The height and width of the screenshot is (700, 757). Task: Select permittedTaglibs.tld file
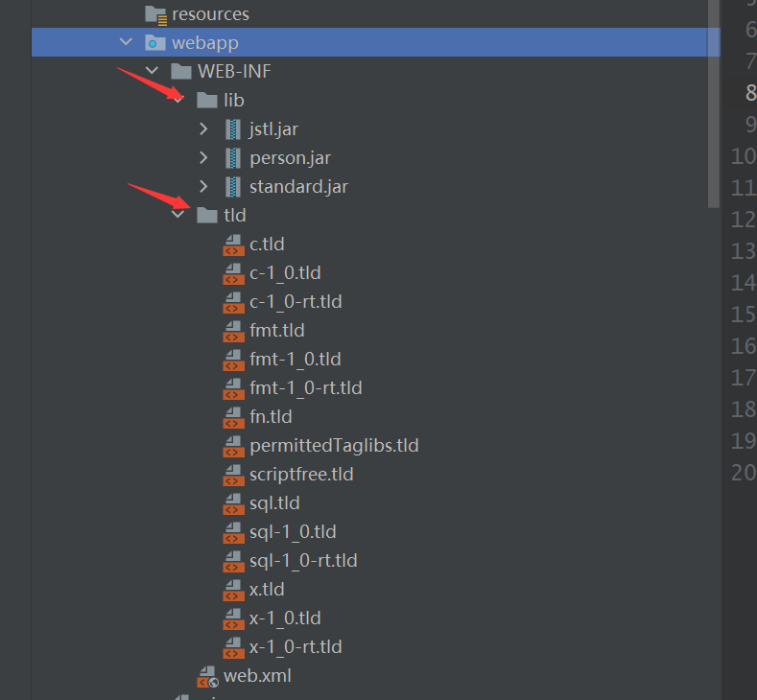(333, 446)
